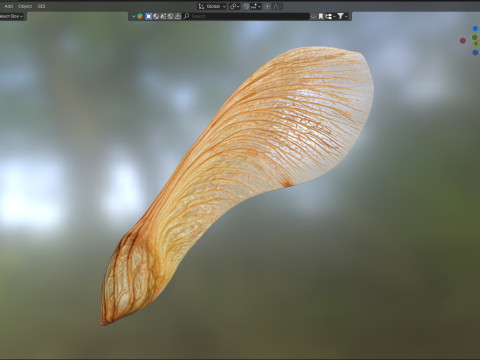Open the proportional editing falloff curve
Screen dimensions: 480x360
pyautogui.click(x=276, y=6)
